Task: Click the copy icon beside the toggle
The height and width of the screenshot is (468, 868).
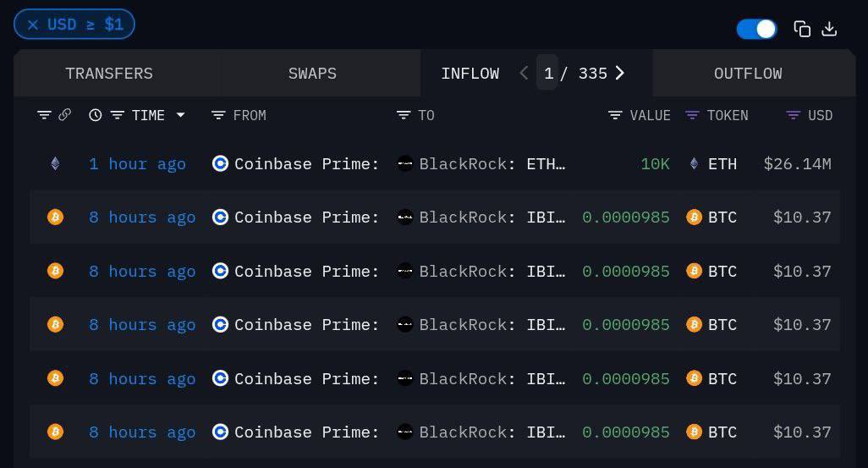Action: point(802,29)
